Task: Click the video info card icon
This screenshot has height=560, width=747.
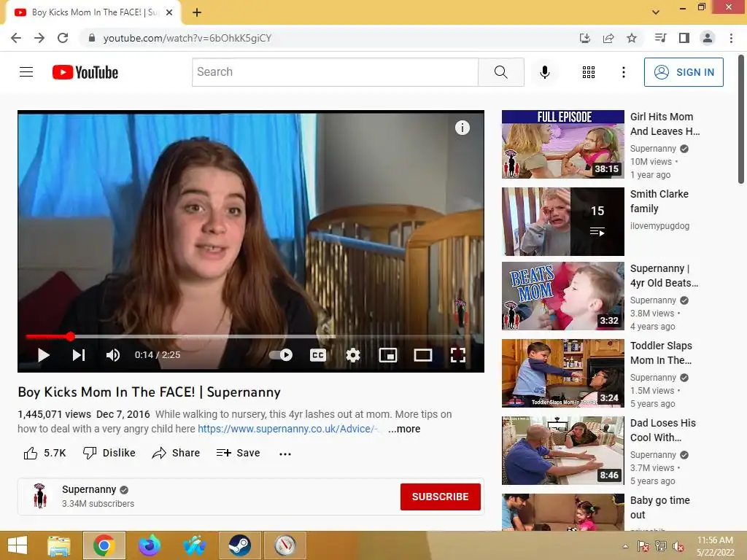Action: [462, 128]
